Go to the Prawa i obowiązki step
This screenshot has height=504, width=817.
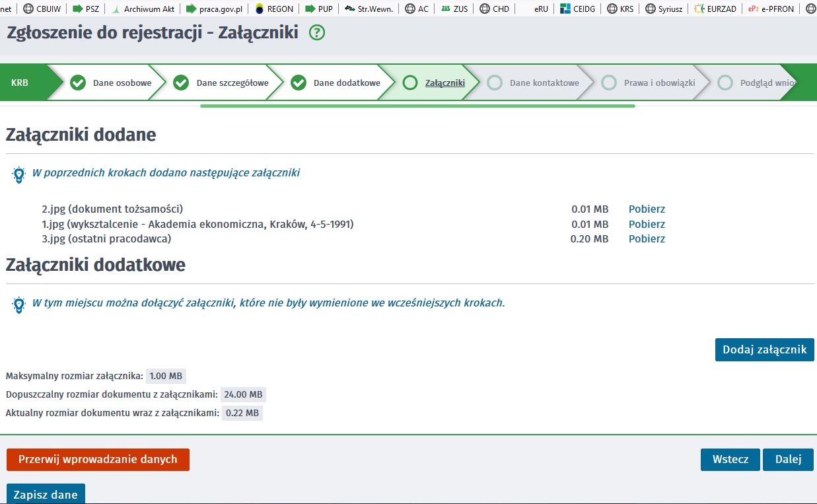tap(648, 83)
